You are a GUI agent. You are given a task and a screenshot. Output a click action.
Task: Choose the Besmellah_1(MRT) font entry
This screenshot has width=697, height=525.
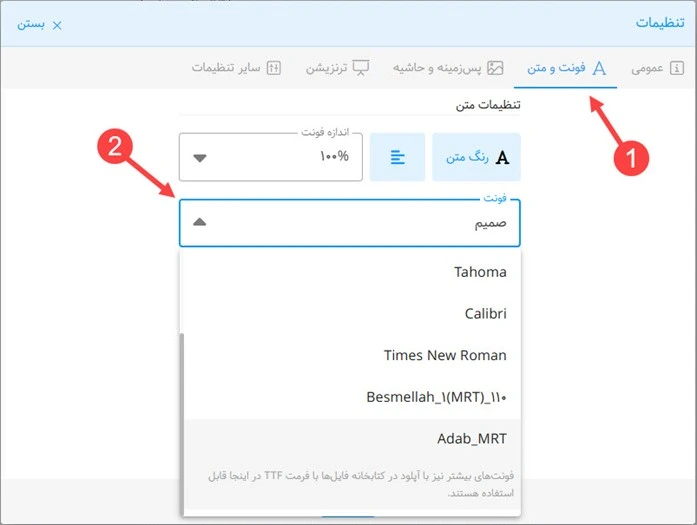pyautogui.click(x=437, y=397)
